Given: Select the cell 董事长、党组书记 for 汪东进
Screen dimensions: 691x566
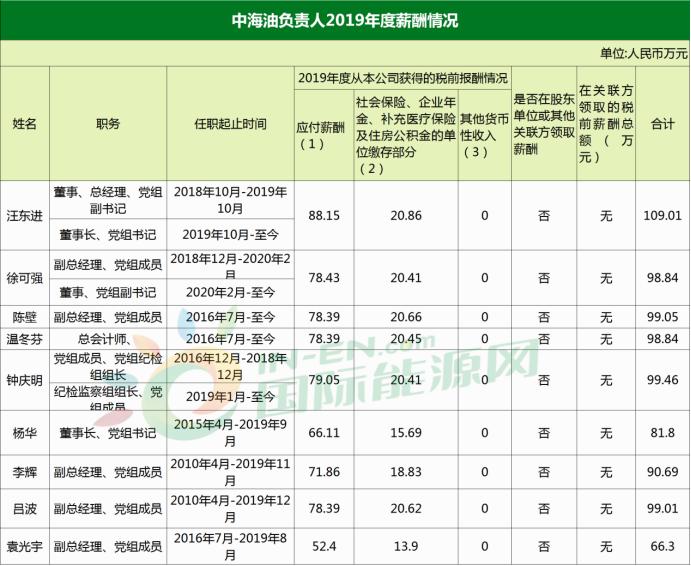Looking at the screenshot, I should tap(108, 235).
